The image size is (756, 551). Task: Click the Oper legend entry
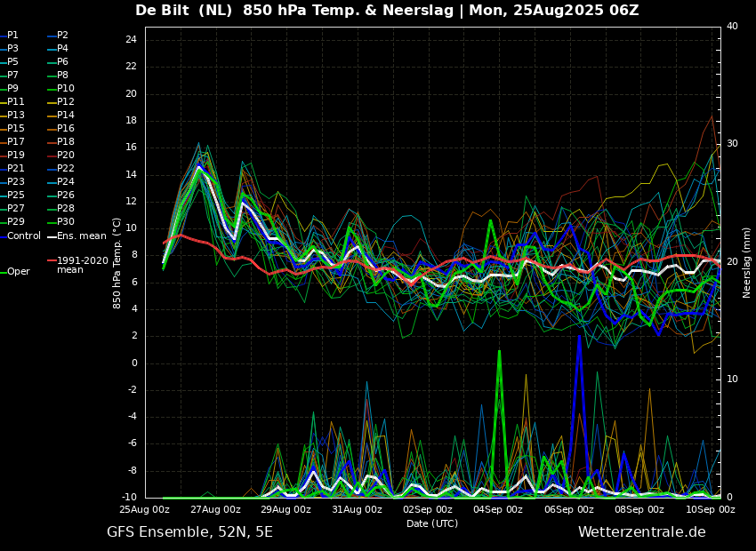[18, 272]
